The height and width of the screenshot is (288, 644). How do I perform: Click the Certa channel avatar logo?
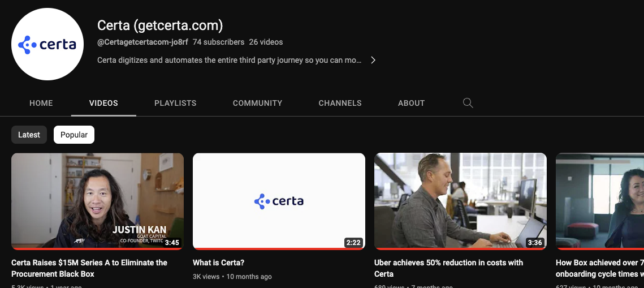click(x=47, y=44)
